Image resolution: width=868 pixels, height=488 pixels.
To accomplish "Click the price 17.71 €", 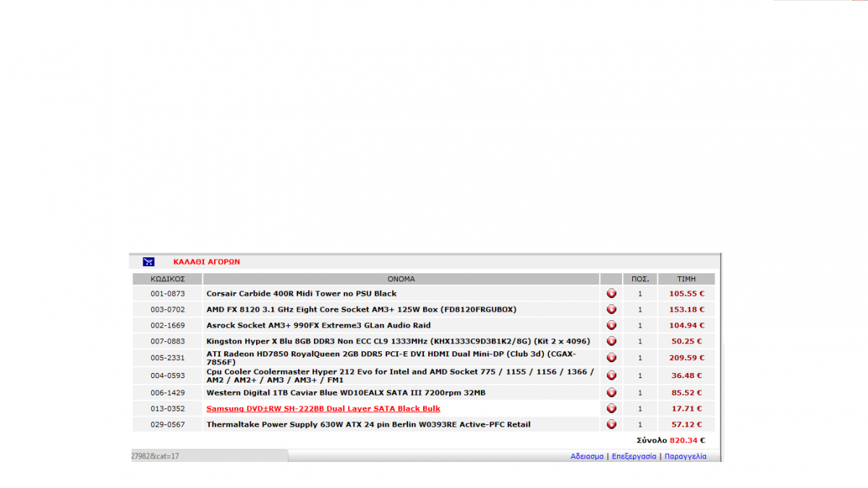I will [x=688, y=408].
